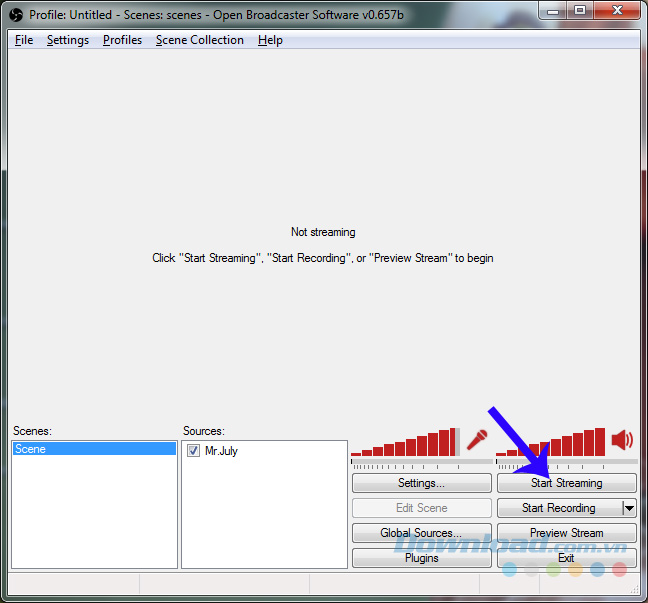Click the Edit Scene button
The image size is (648, 603).
pos(422,508)
